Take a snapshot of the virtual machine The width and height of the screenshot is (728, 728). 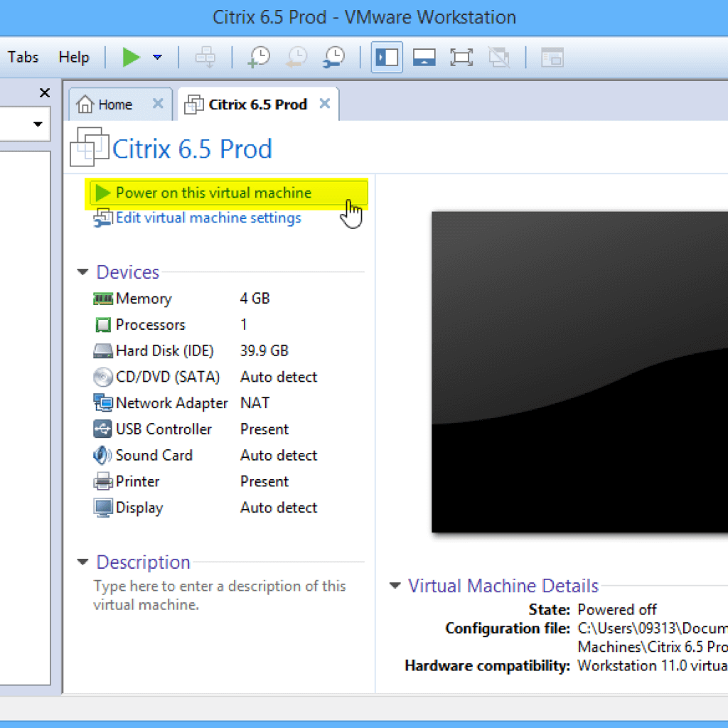(x=258, y=57)
